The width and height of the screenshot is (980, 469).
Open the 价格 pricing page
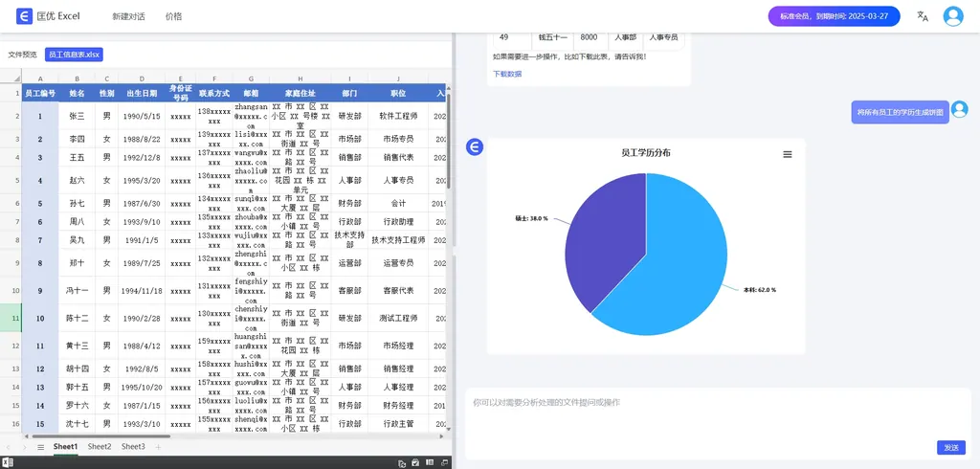coord(173,16)
